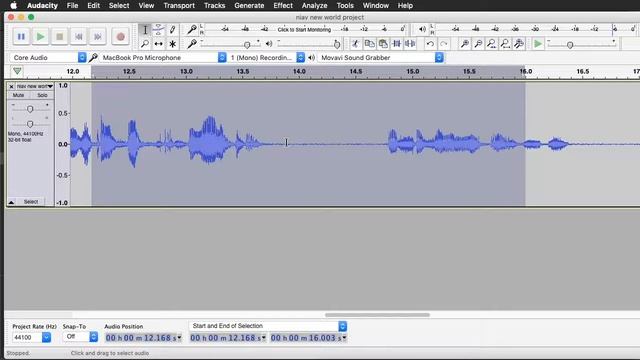Click Silence audio selection icon

pos(410,44)
